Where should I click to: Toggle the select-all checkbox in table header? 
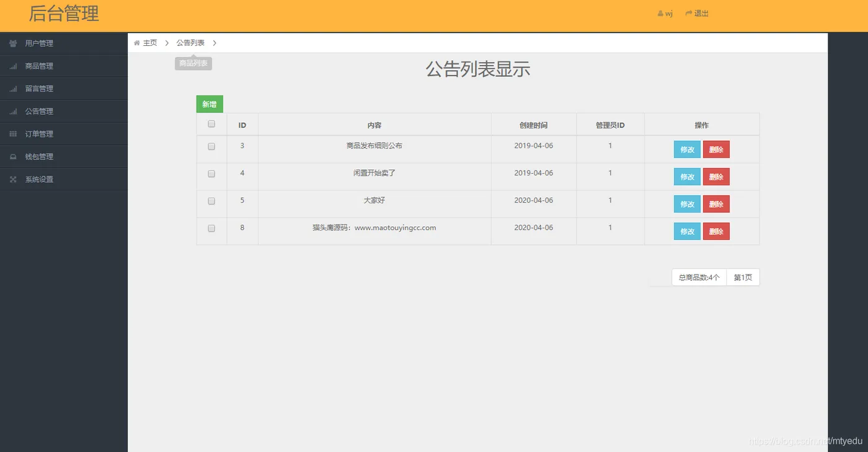[x=211, y=124]
